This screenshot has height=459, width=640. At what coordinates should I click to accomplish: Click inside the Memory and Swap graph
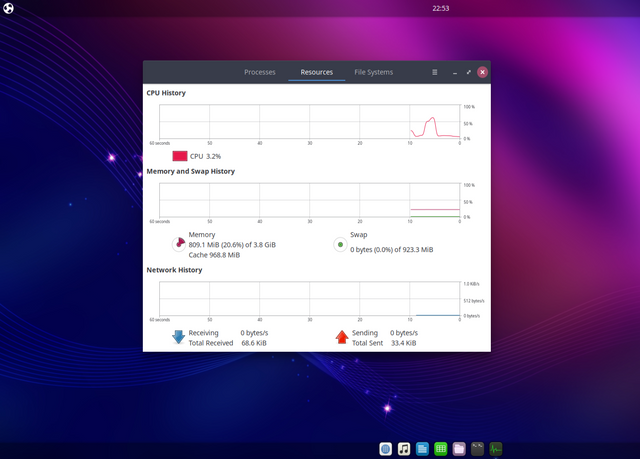pos(309,200)
